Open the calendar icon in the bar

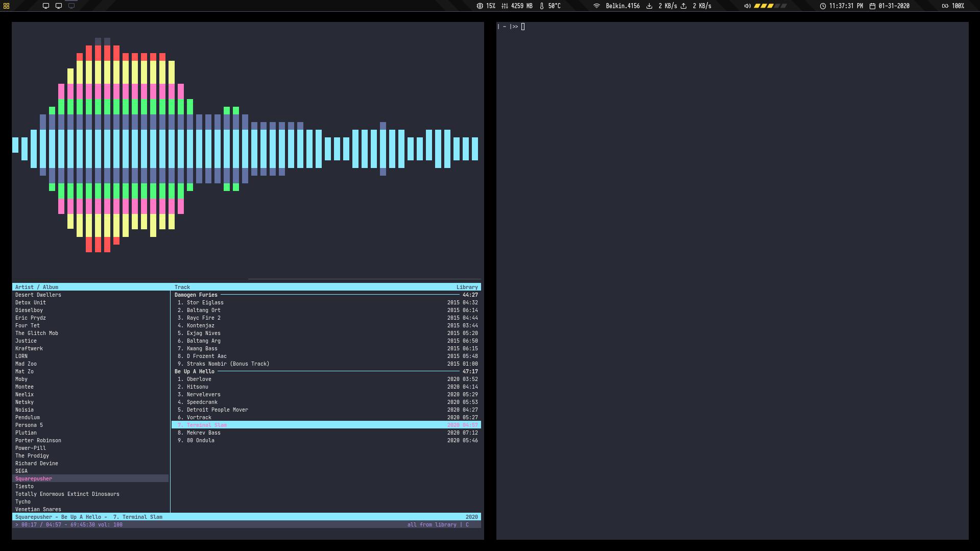[872, 6]
